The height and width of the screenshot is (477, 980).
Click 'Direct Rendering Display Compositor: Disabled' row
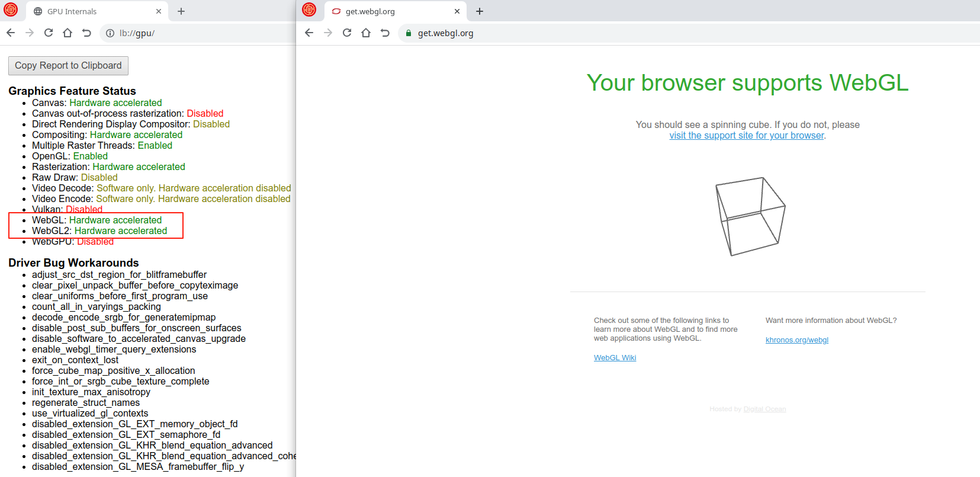[x=131, y=124]
